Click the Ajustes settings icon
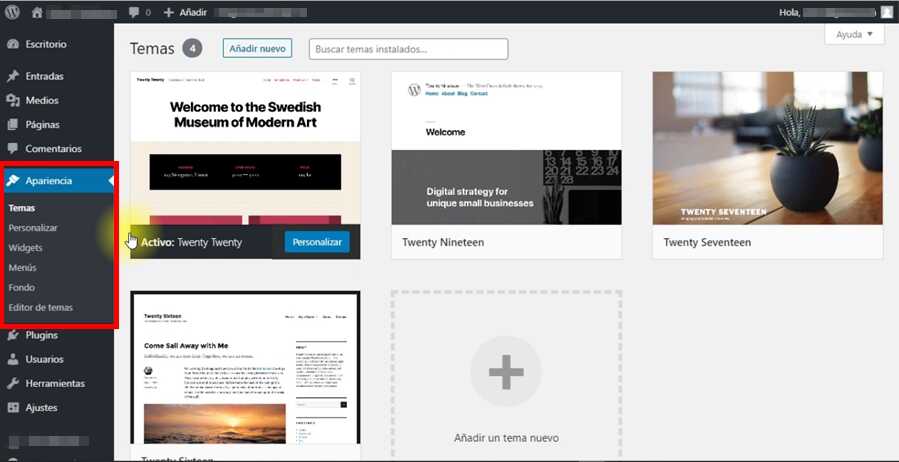The image size is (899, 462). 13,408
